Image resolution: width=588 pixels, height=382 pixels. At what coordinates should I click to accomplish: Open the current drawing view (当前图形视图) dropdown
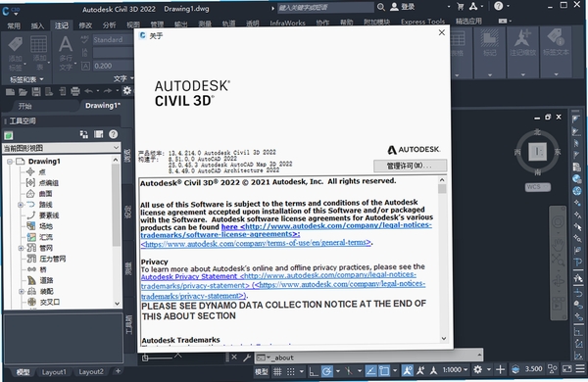pos(62,148)
